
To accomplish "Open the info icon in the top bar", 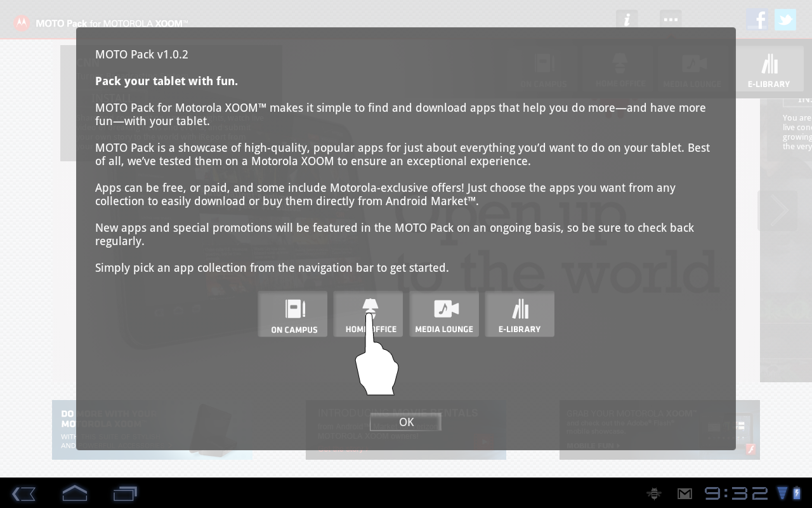I will pyautogui.click(x=627, y=20).
